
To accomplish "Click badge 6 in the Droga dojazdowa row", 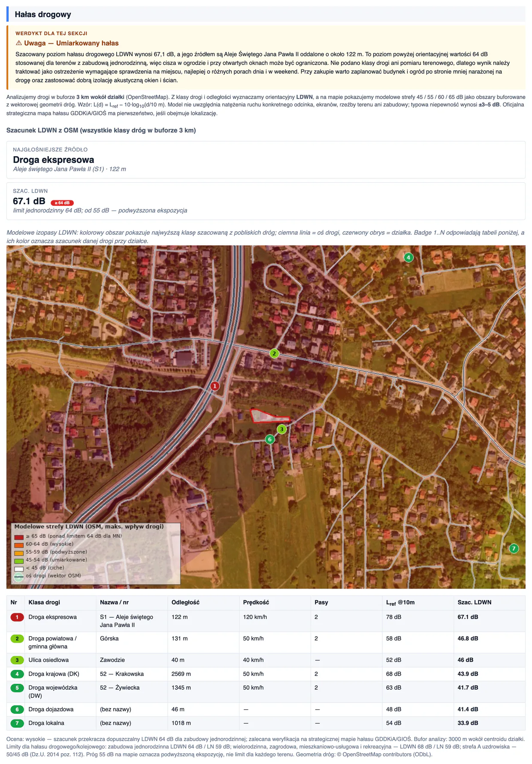I will tap(17, 709).
